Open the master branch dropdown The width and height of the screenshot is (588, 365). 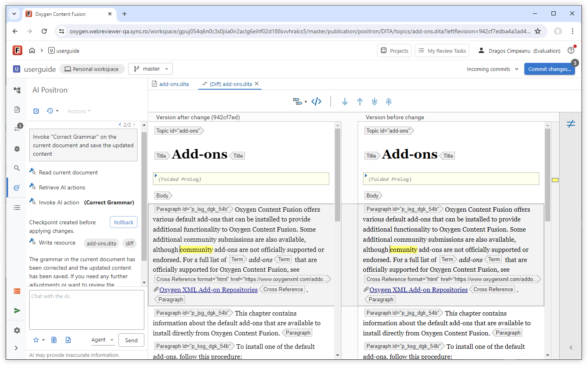pos(150,69)
